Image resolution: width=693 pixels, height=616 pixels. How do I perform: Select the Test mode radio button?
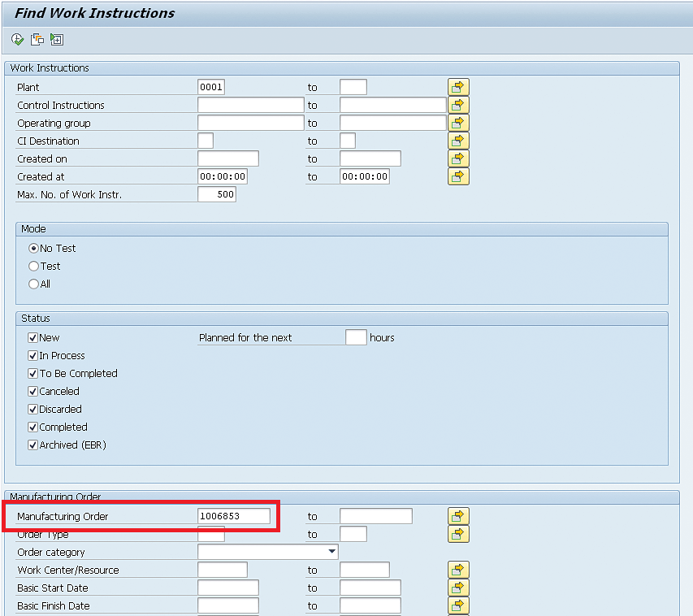pyautogui.click(x=34, y=266)
